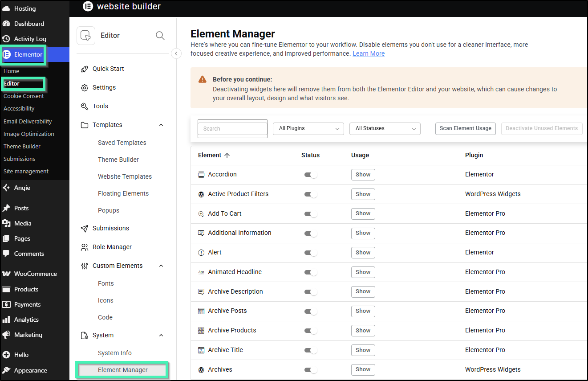The width and height of the screenshot is (588, 381).
Task: Open the All Plugins filter dropdown
Action: pyautogui.click(x=308, y=128)
